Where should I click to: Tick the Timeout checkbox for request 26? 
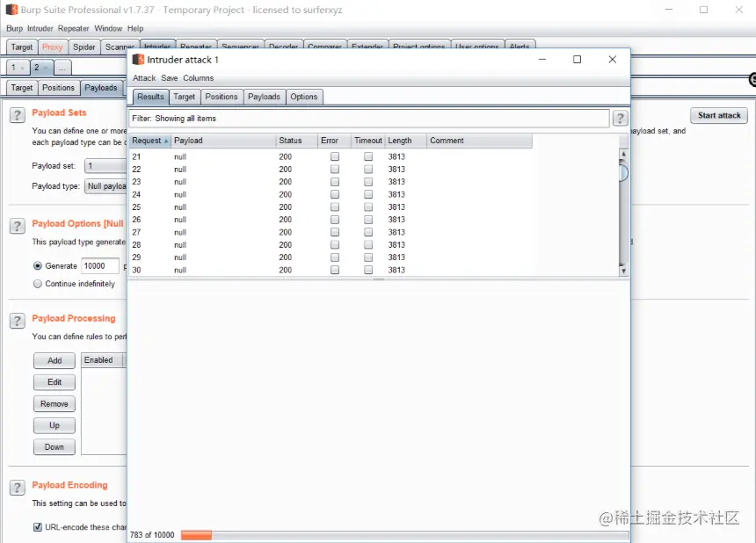[x=368, y=220]
